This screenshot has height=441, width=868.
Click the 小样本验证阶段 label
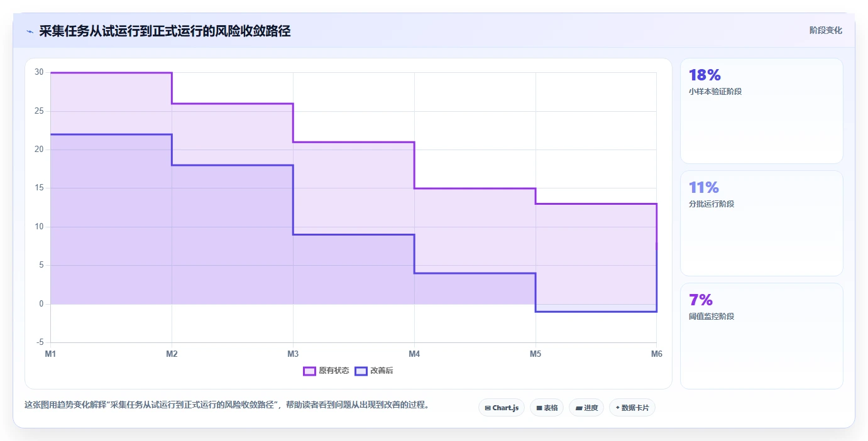[x=715, y=92]
